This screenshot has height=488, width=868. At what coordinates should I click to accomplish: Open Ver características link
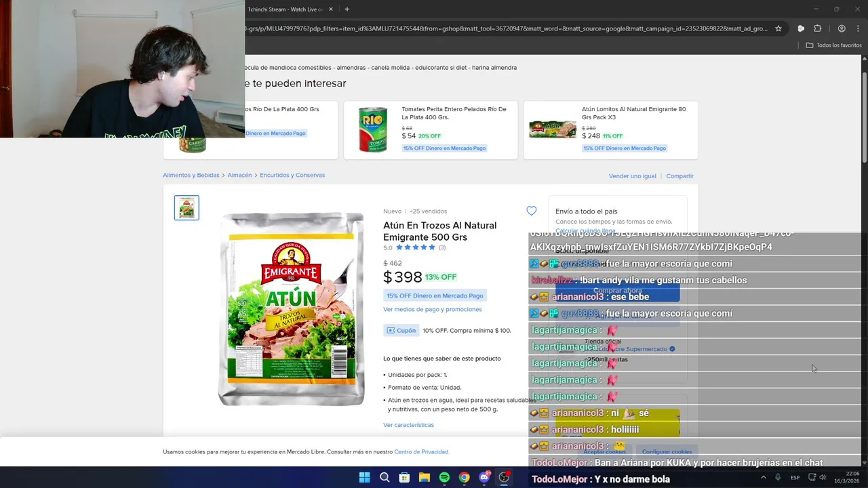408,425
